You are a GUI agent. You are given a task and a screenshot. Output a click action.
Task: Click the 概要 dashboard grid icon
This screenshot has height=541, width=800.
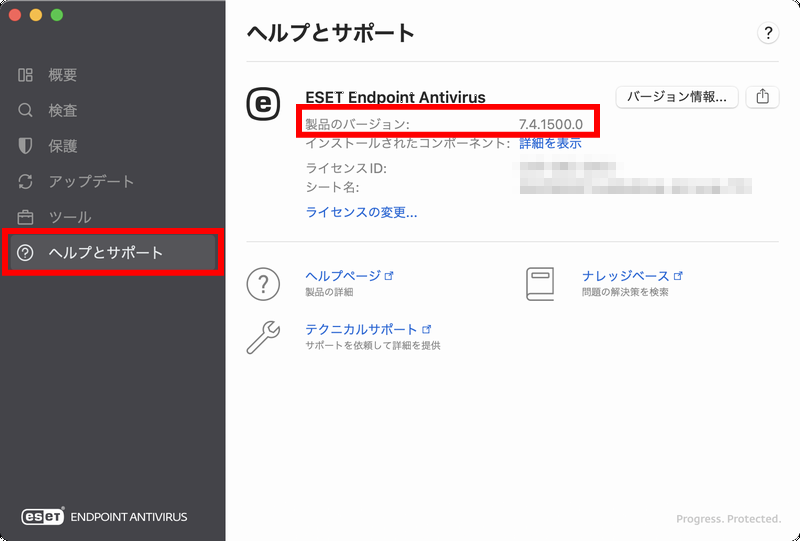[25, 75]
